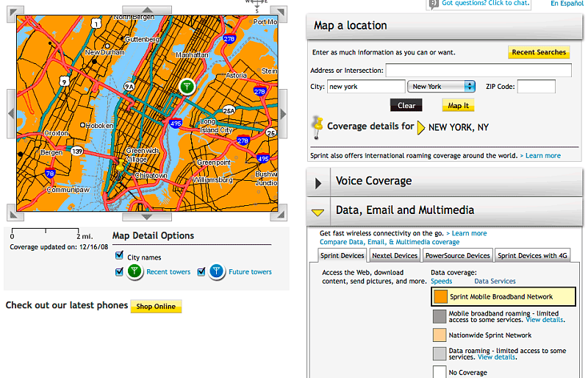Pan map northeast using top-right corner arrow
The image size is (588, 378).
279,13
